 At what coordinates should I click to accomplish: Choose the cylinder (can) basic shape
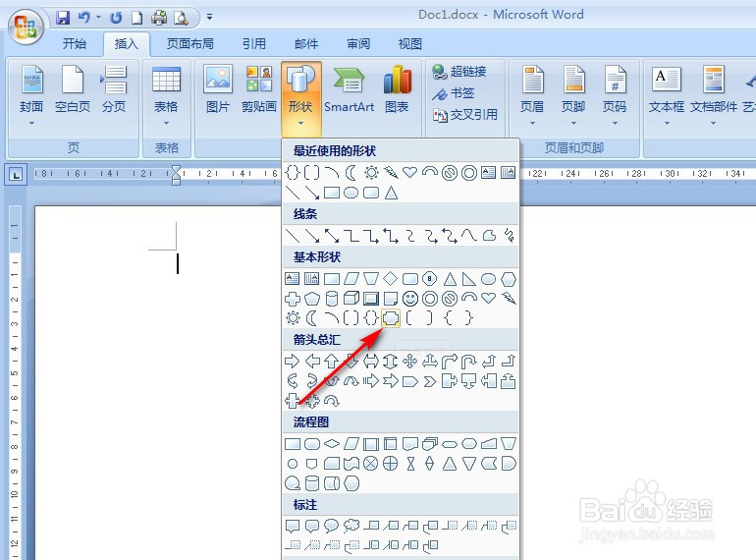[x=332, y=299]
